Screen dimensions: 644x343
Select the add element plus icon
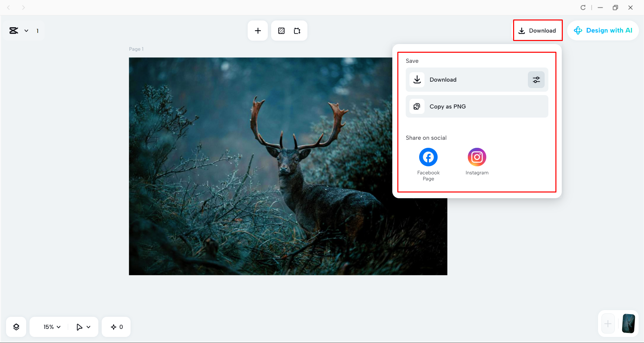point(257,30)
